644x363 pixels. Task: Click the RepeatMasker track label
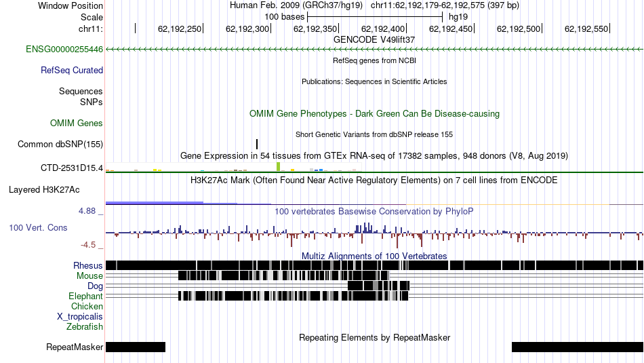coord(75,347)
